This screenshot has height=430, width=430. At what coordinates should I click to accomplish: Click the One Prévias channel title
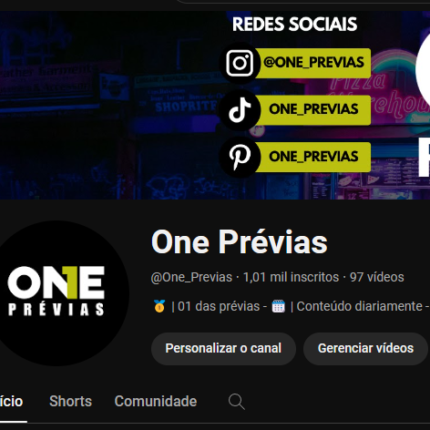point(239,242)
